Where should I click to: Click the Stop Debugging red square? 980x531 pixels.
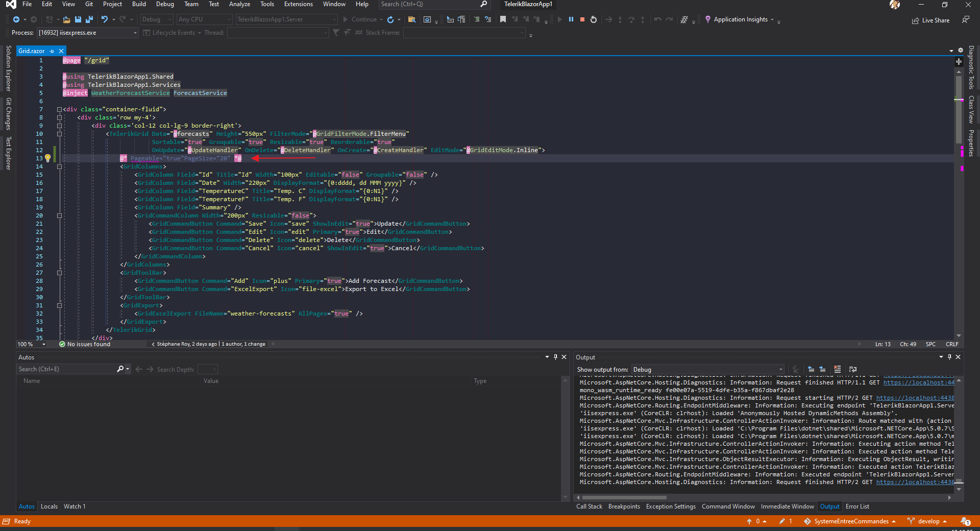pos(582,19)
